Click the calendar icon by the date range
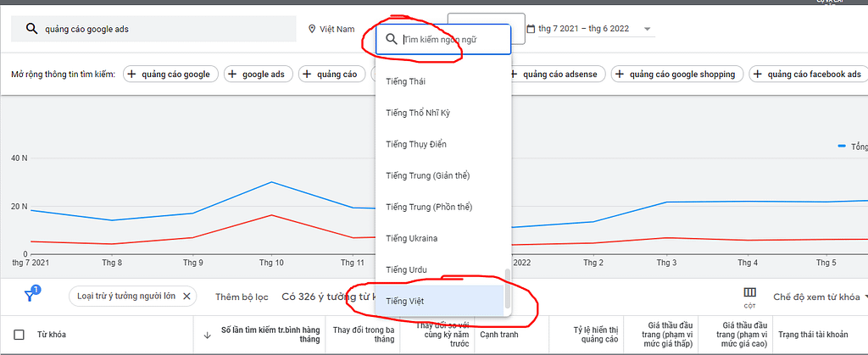 click(531, 29)
